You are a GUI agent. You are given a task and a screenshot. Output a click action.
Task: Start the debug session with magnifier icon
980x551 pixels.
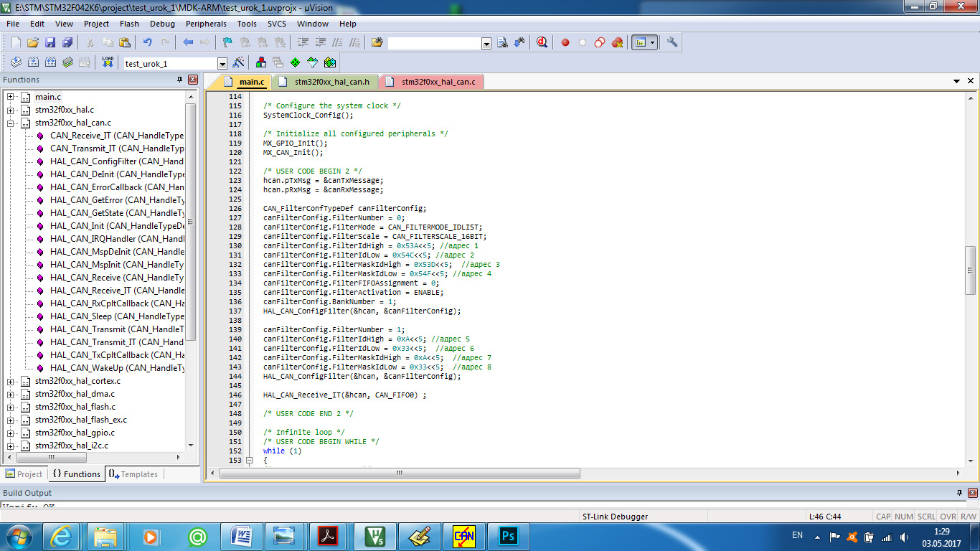point(542,42)
